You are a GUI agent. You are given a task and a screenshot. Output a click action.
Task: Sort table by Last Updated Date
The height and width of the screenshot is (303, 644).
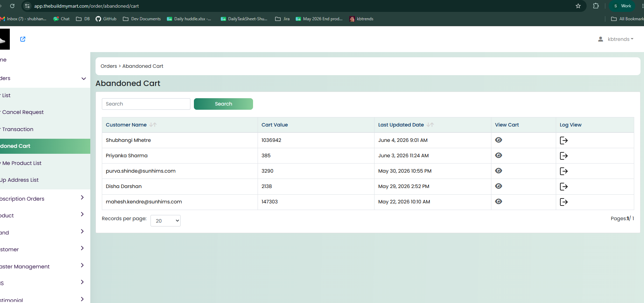(x=430, y=125)
